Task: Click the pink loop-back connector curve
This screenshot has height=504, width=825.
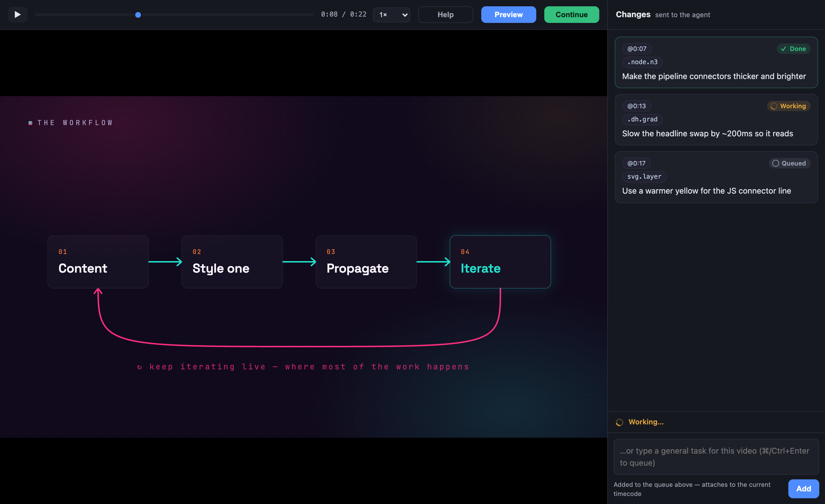Action: pos(299,346)
